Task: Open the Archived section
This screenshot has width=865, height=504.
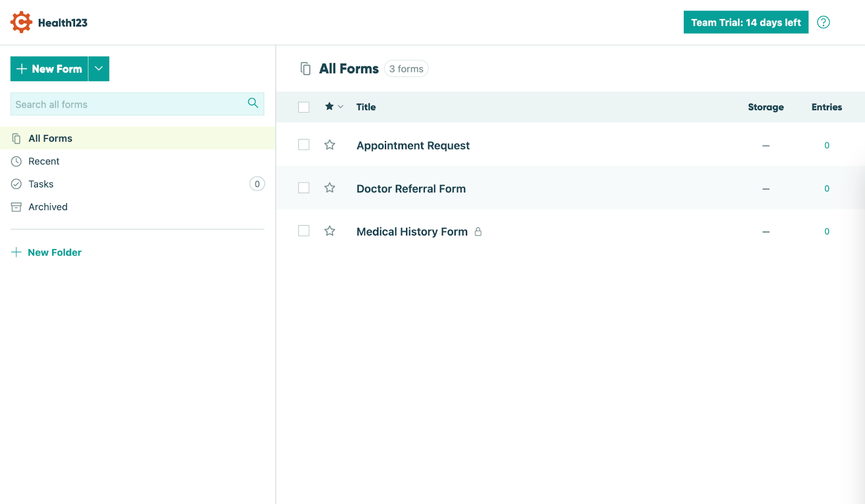Action: click(x=48, y=207)
